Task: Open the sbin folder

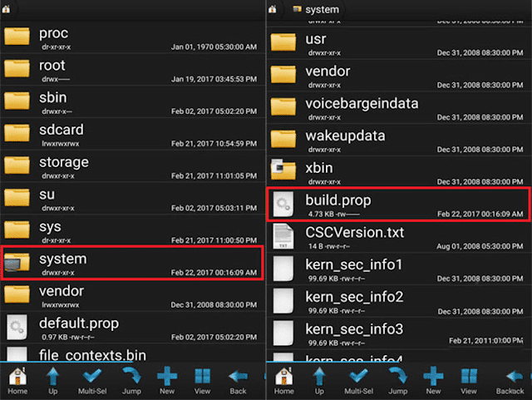Action: click(133, 102)
